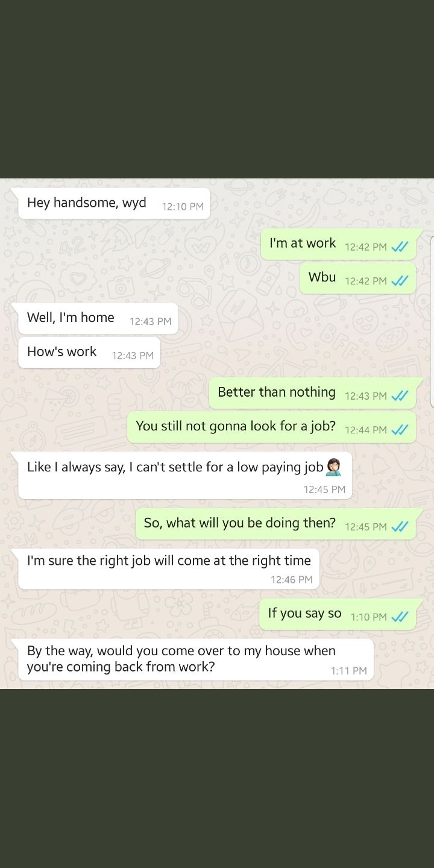Viewport: 434px width, 868px height.
Task: Click double check marks on 'If you say so'
Action: tap(400, 617)
